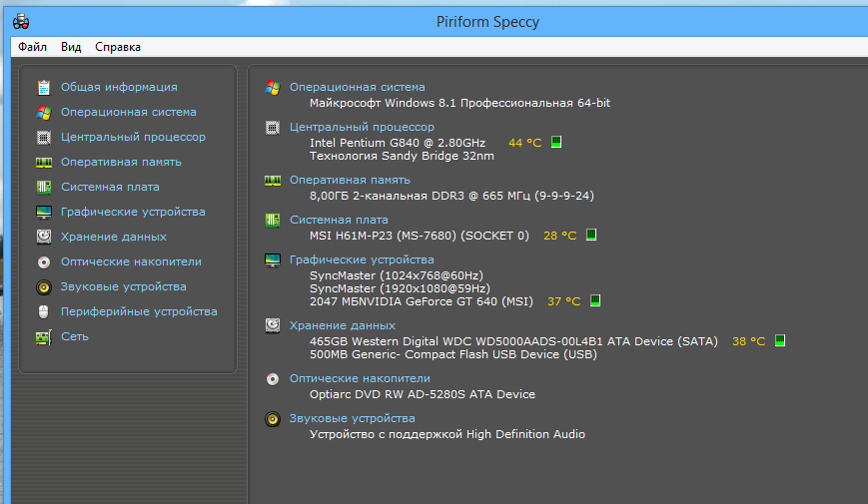This screenshot has height=504, width=868.
Task: Click the motherboard temperature 28 °C
Action: click(x=559, y=236)
